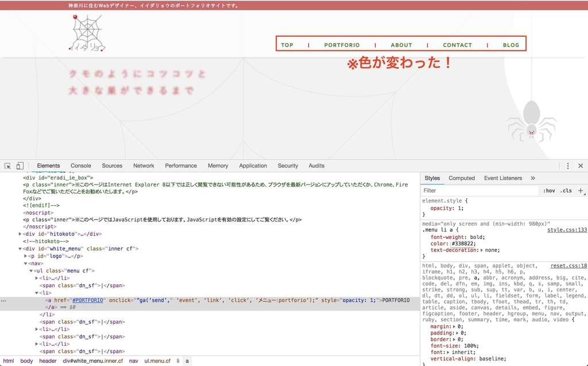This screenshot has height=366, width=588.
Task: Click the font-size: 100% declaration
Action: pos(455,346)
